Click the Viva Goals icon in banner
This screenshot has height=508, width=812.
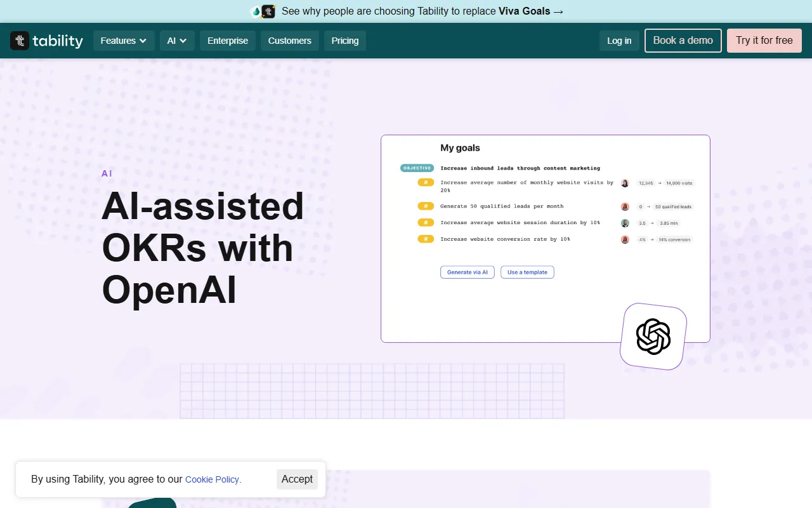(256, 11)
